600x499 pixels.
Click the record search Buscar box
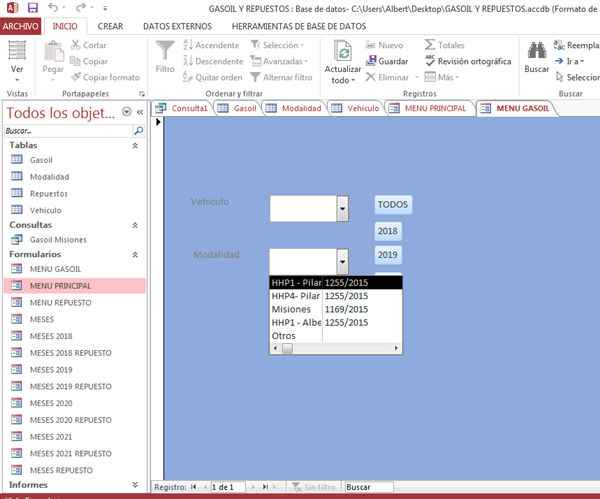(369, 487)
